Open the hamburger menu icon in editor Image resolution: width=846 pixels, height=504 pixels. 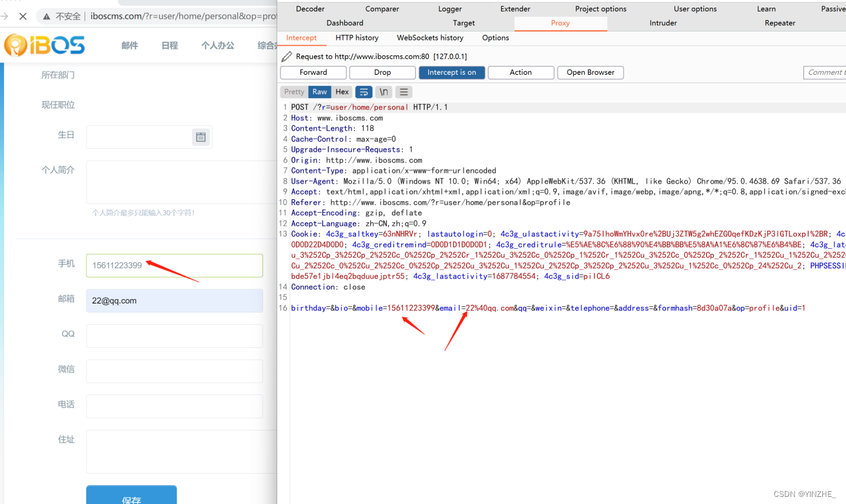(x=404, y=92)
